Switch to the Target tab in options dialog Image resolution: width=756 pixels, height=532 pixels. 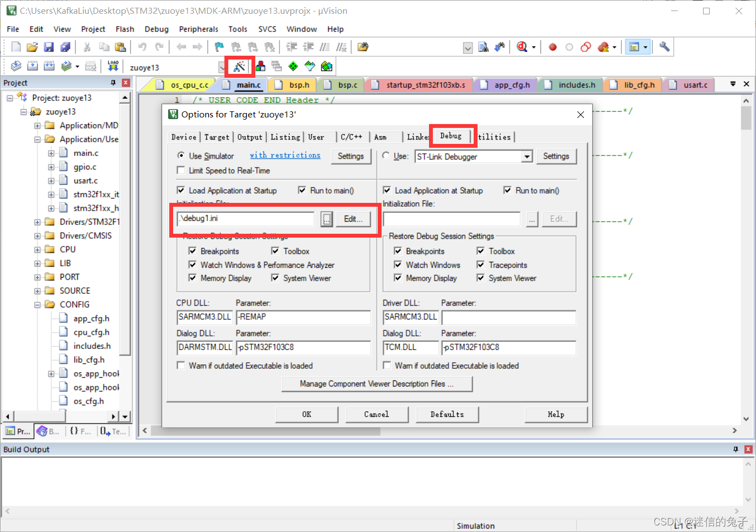(217, 137)
